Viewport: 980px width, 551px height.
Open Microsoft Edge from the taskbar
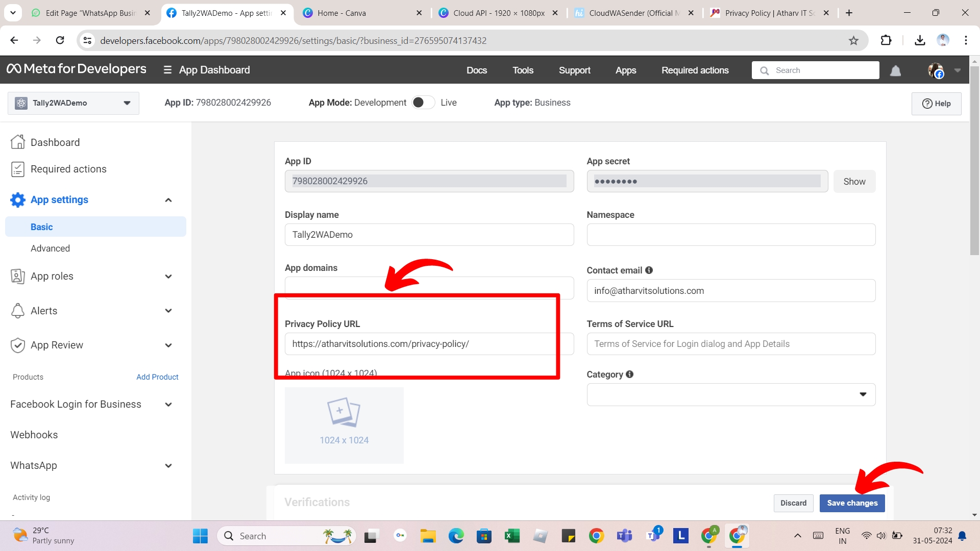coord(456,536)
